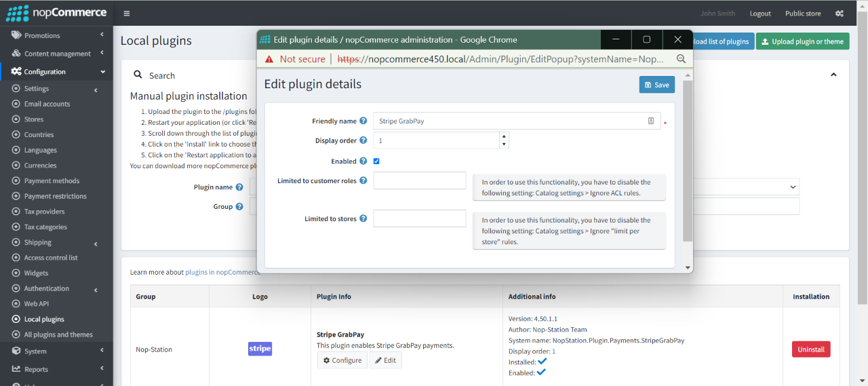The width and height of the screenshot is (868, 386).
Task: Uninstall the Stripe GrabPay plugin
Action: (x=811, y=349)
